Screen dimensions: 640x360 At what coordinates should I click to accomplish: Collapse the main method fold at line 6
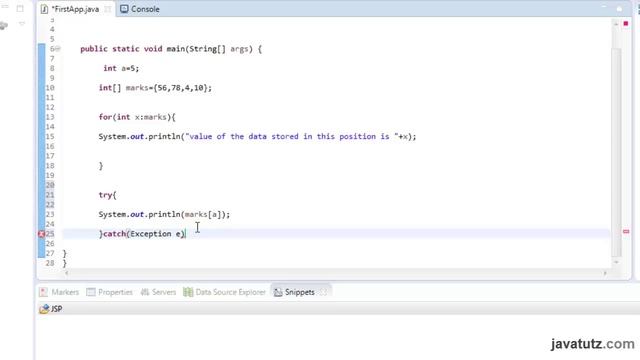click(x=58, y=49)
